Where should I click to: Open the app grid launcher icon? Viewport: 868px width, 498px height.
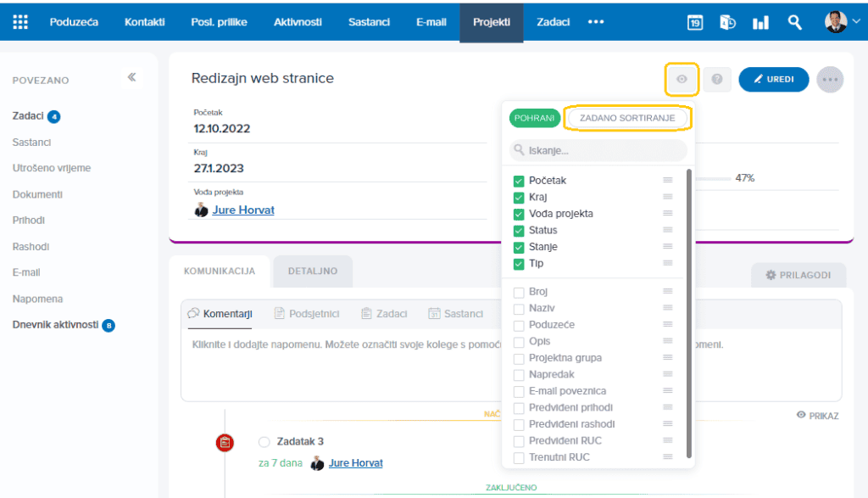(20, 22)
